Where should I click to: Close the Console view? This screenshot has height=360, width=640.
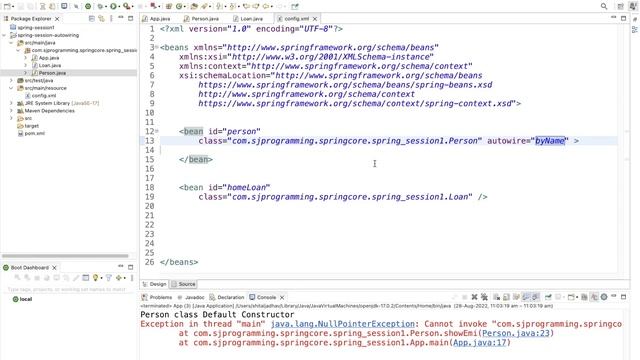282,297
